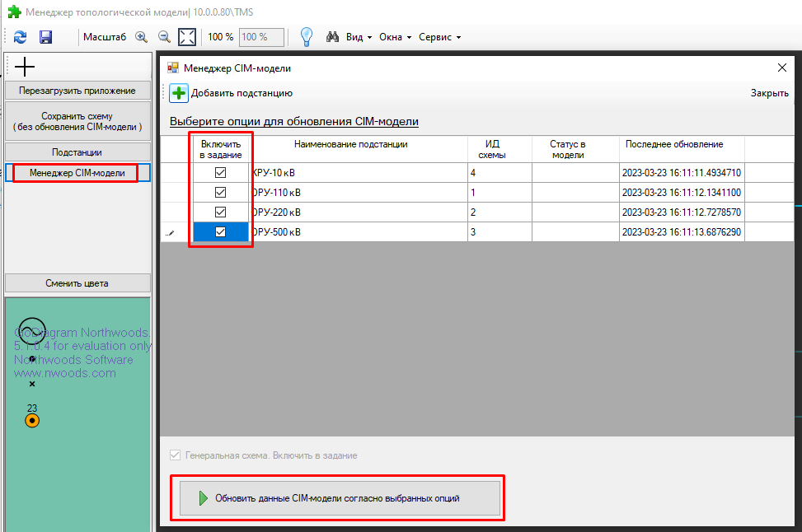Open the Вид dropdown menu
This screenshot has width=802, height=532.
[x=359, y=37]
